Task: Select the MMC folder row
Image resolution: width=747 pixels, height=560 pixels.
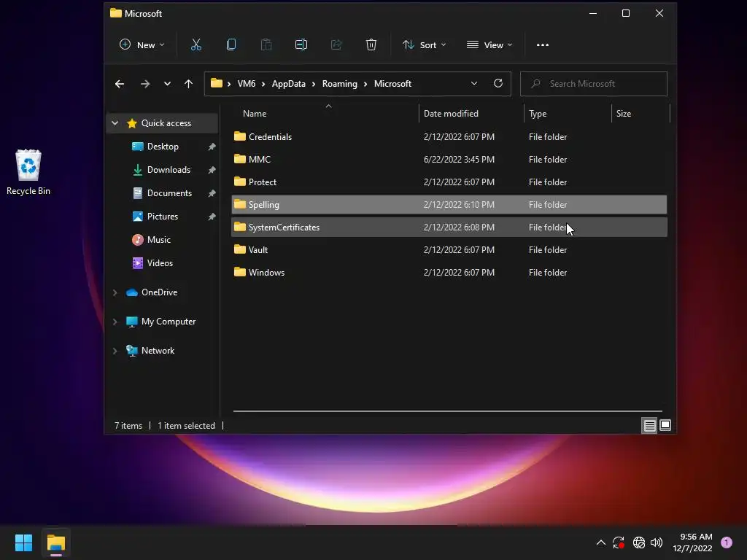Action: coord(449,160)
